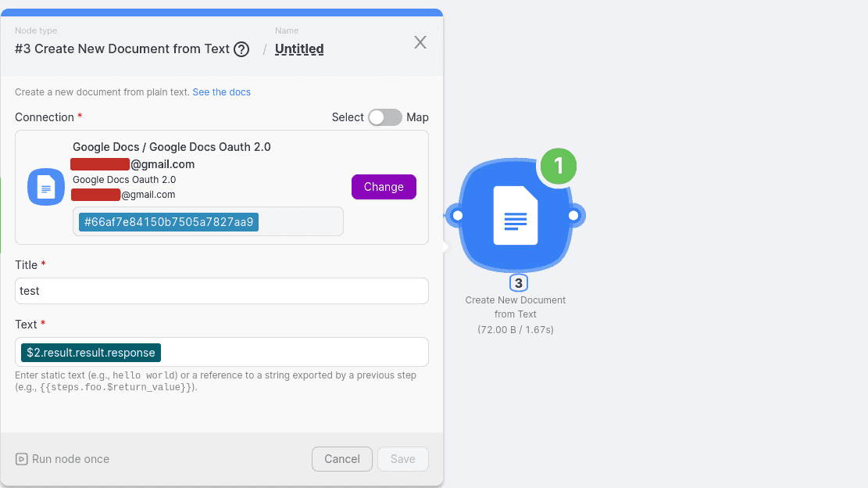Click the Map label beside the switch
Image resolution: width=868 pixels, height=488 pixels.
click(417, 117)
